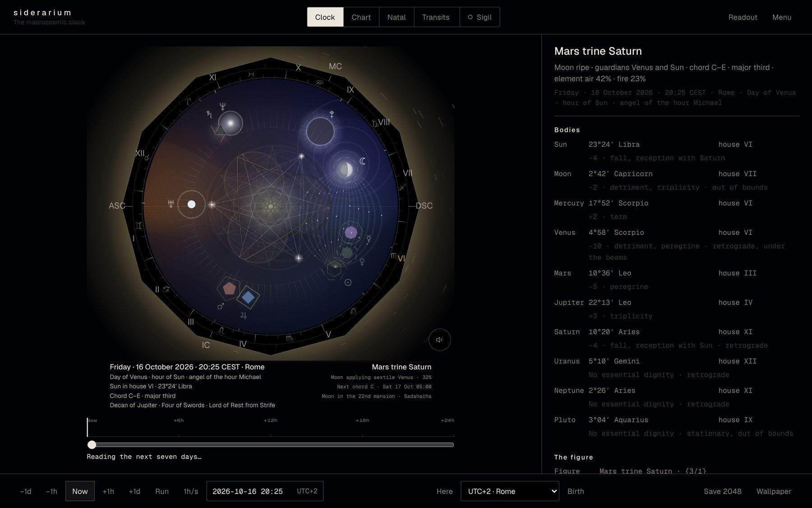Click the Birth button
Image resolution: width=812 pixels, height=508 pixels.
[x=576, y=491]
